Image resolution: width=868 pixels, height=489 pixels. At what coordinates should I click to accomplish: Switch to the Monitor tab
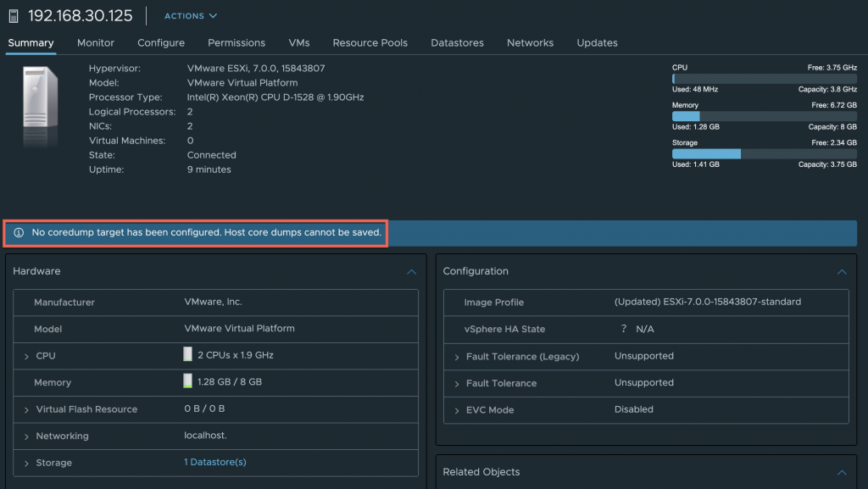pos(95,42)
